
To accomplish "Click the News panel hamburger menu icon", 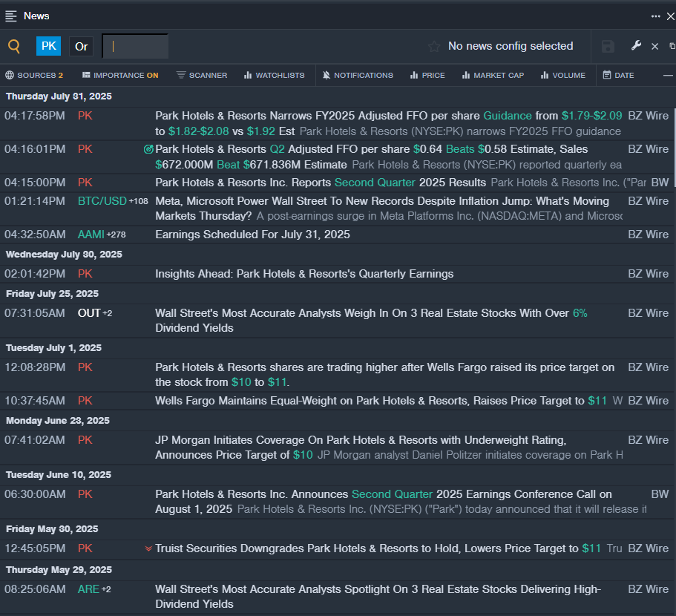I will click(11, 16).
